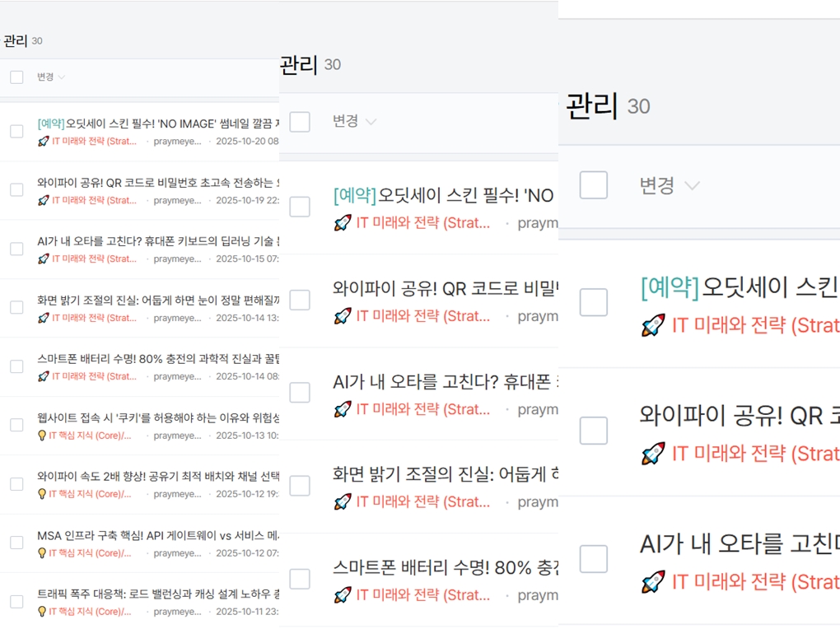Tick the checkbox for the 웹사이트 접속 시 쿠키 post

click(16, 425)
